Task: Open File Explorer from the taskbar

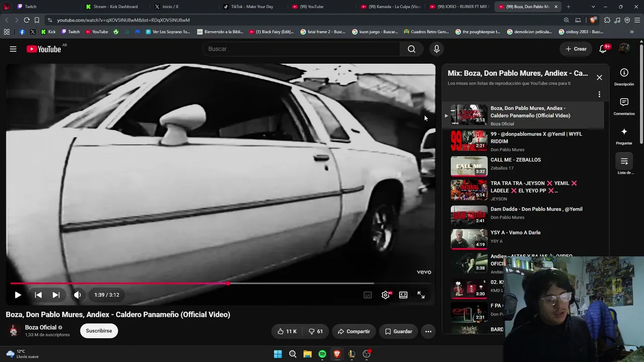Action: 307,354
